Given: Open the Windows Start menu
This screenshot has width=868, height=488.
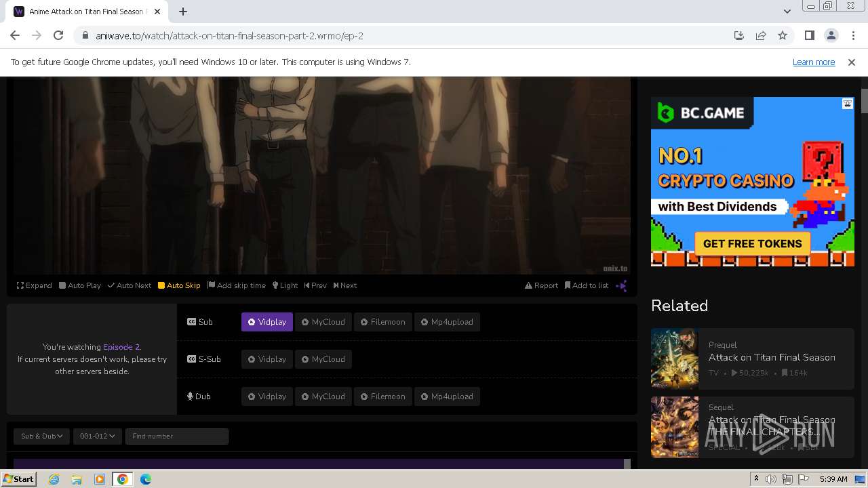Looking at the screenshot, I should pos(18,479).
